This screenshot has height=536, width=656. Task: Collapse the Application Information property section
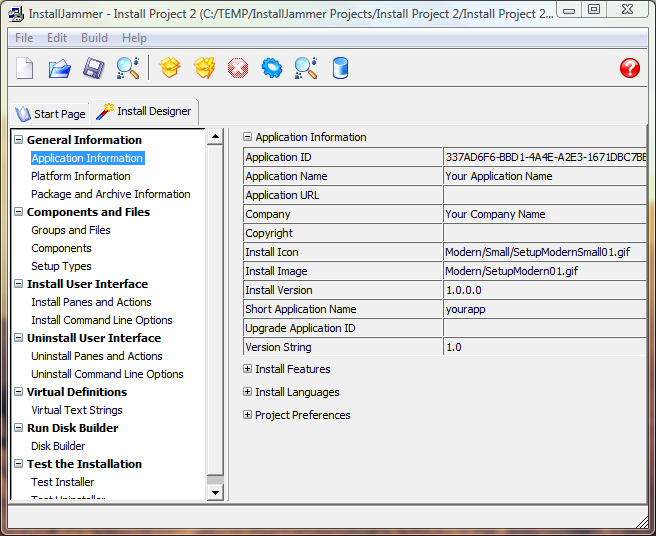click(x=247, y=137)
